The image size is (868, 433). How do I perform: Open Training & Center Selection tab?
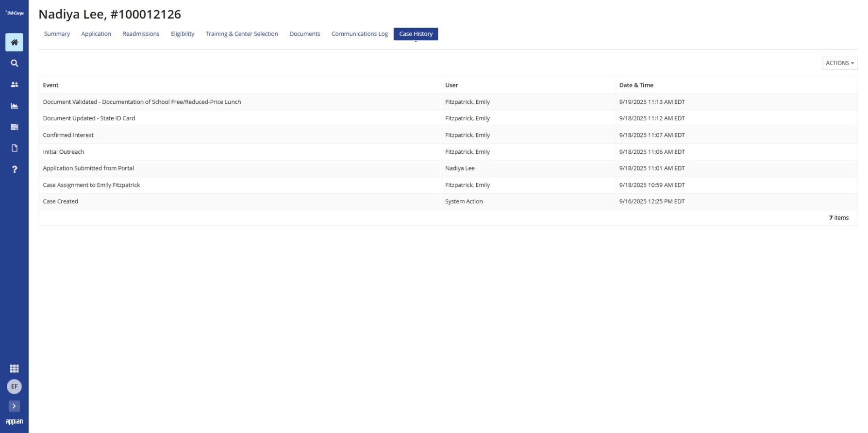(x=242, y=34)
